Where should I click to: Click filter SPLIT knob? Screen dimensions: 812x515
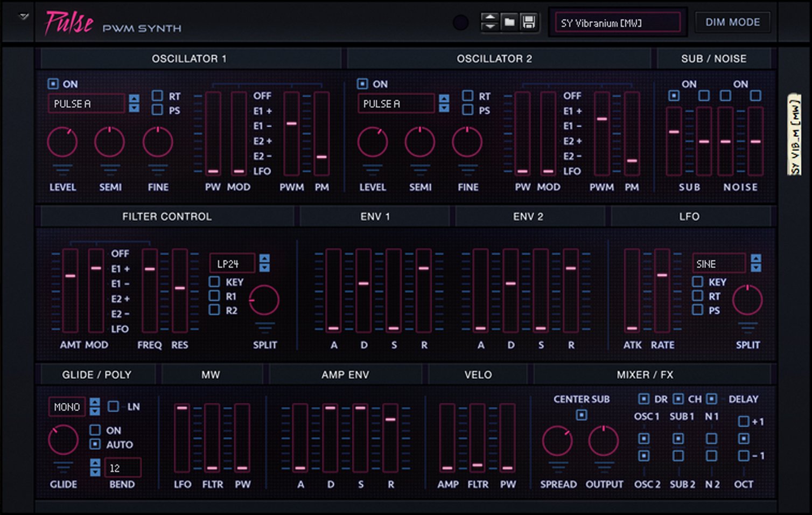pyautogui.click(x=264, y=300)
